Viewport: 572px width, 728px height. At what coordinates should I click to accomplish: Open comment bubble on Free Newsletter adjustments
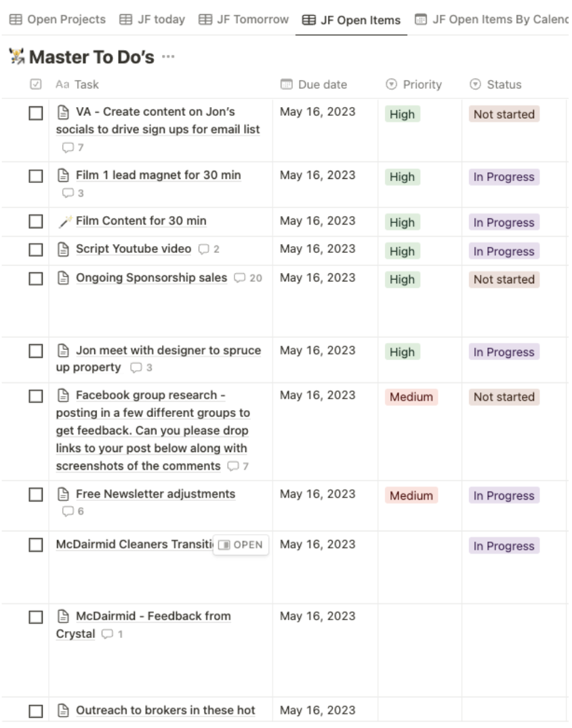point(73,511)
